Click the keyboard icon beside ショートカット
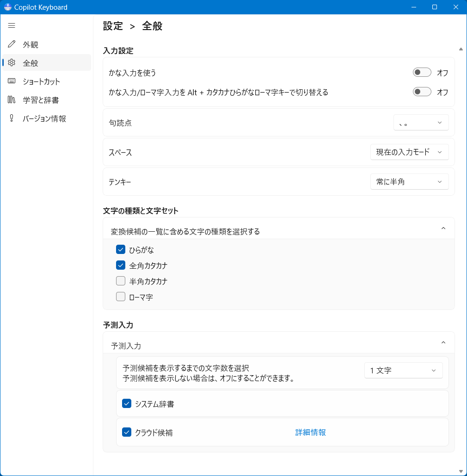The height and width of the screenshot is (476, 467). click(x=12, y=81)
